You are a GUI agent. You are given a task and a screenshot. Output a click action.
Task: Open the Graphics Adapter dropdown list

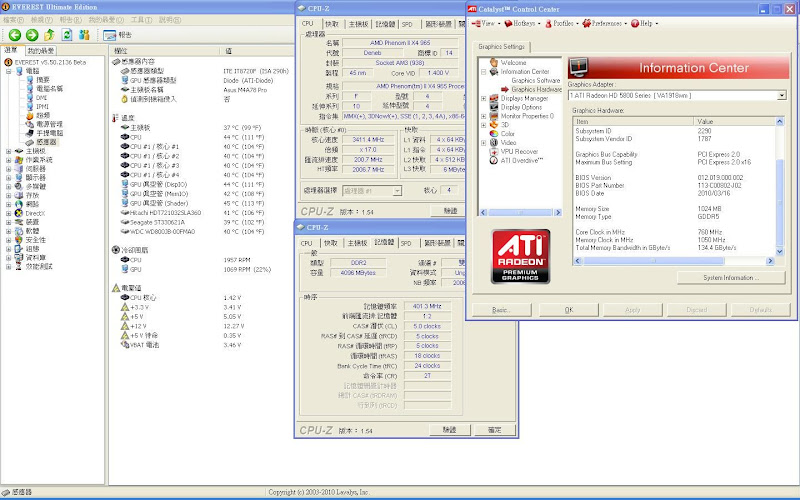(781, 95)
